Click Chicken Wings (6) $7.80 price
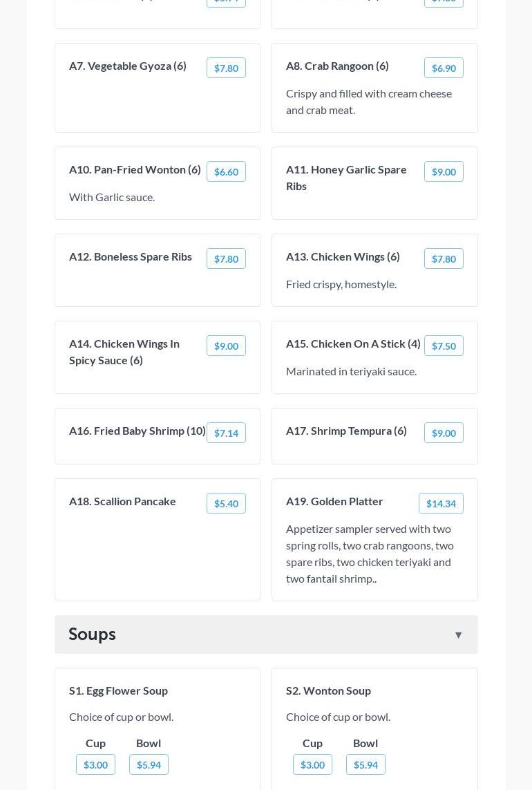 click(x=444, y=258)
